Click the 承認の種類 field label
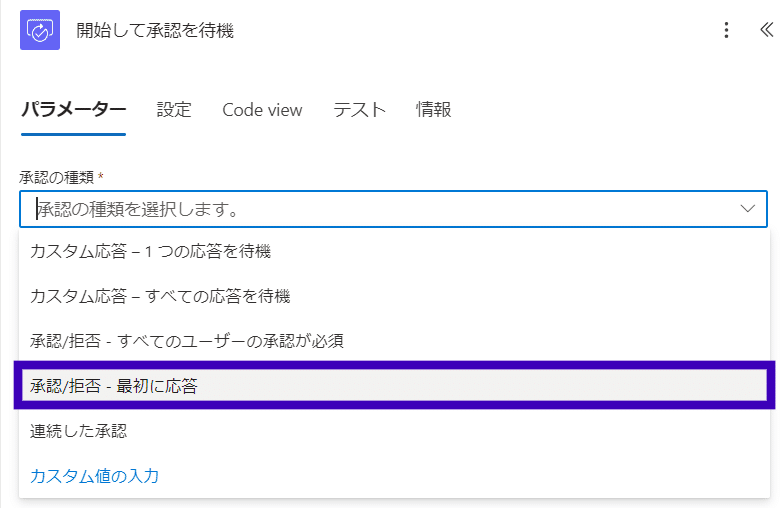782x508 pixels. [56, 177]
